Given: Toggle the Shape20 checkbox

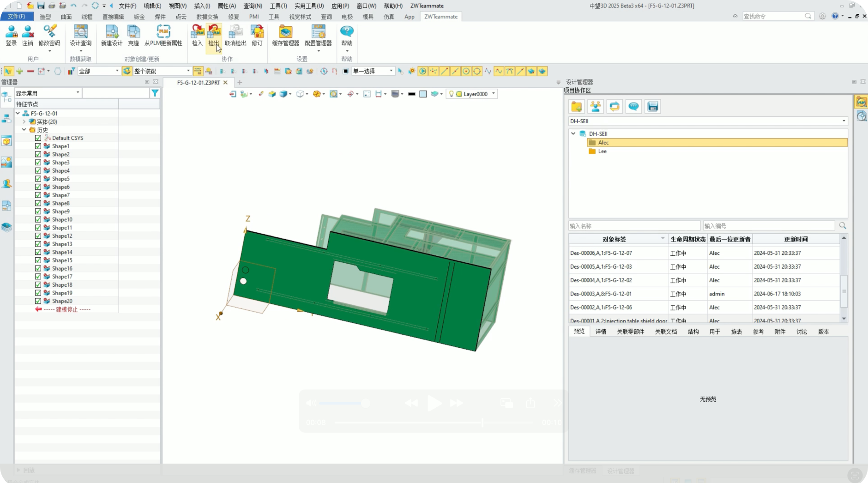Looking at the screenshot, I should tap(38, 301).
